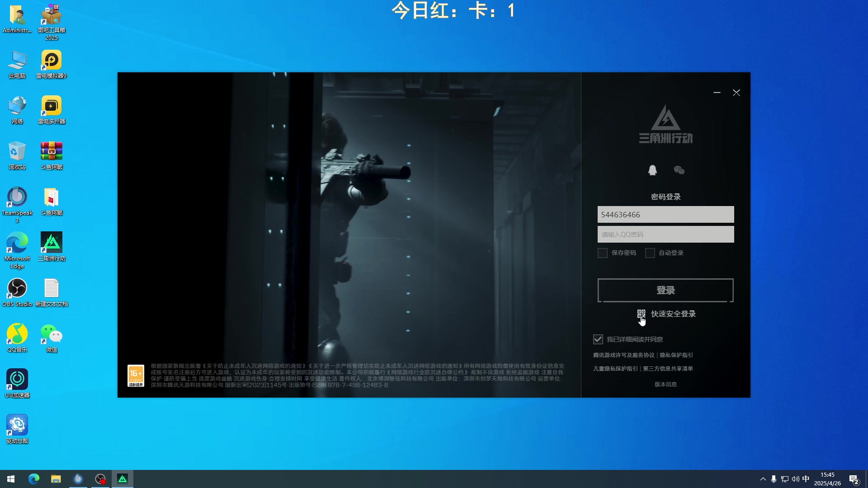Open the taskbar clock and date
Screen dimensions: 868x488
click(x=827, y=479)
